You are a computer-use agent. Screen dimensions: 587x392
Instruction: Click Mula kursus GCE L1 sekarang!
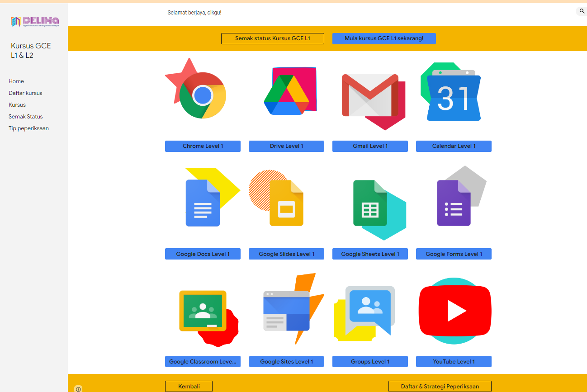[384, 38]
